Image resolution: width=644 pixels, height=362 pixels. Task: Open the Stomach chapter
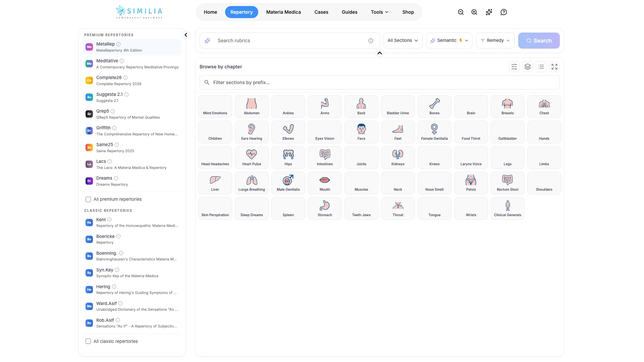[325, 208]
